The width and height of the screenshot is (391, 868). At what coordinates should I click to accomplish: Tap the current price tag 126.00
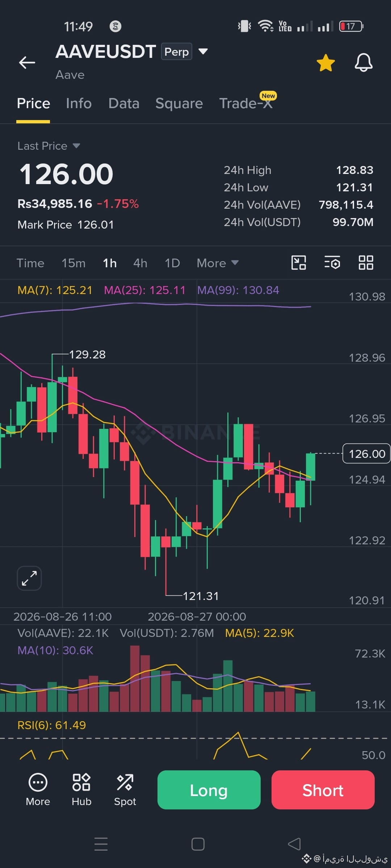(x=366, y=454)
